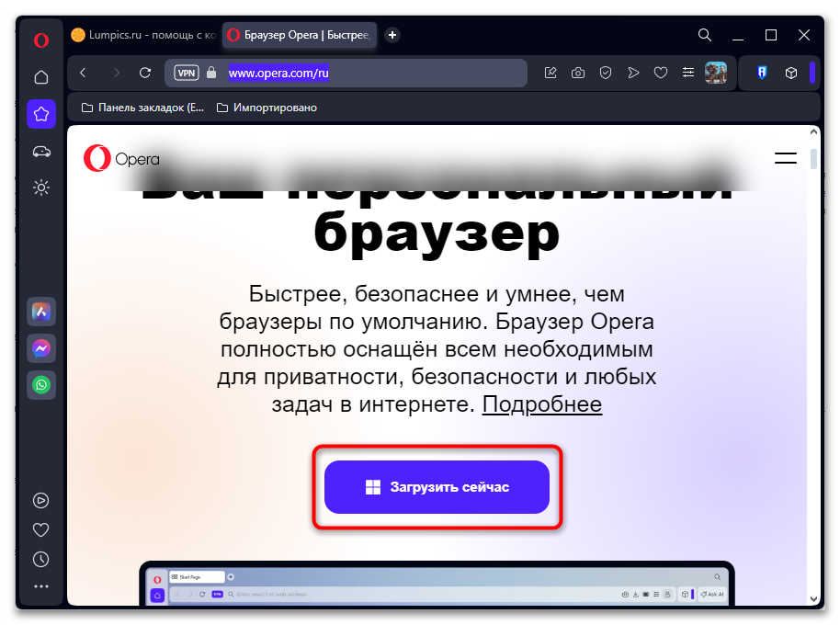Search tabs with the magnifier icon
840x625 pixels.
pyautogui.click(x=705, y=35)
